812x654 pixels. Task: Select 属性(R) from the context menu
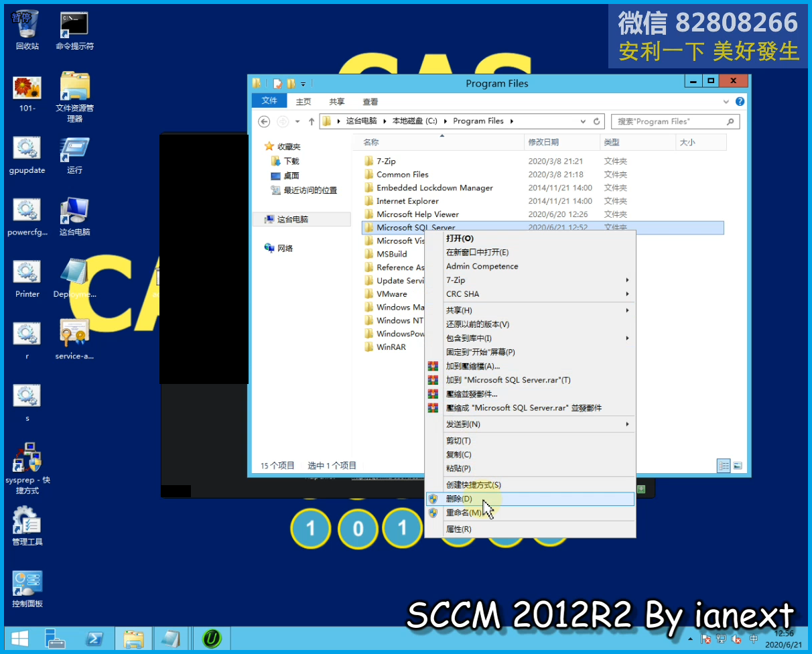(x=530, y=529)
